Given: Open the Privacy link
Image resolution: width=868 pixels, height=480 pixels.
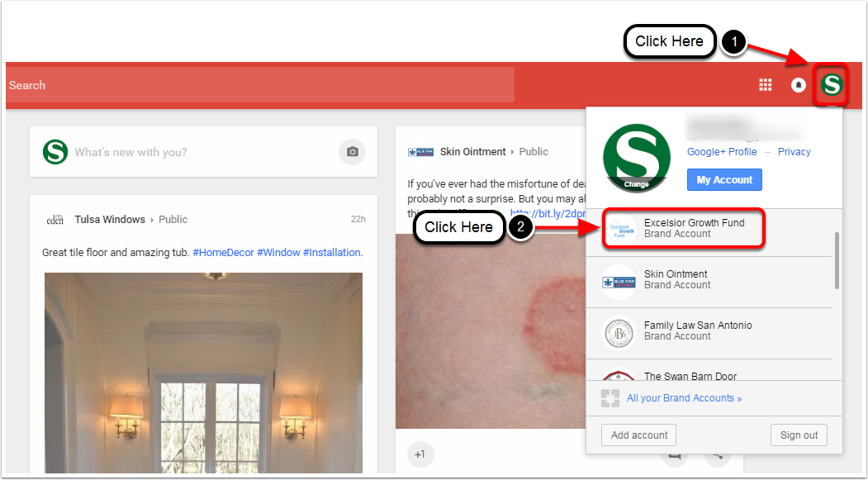Looking at the screenshot, I should pyautogui.click(x=794, y=152).
